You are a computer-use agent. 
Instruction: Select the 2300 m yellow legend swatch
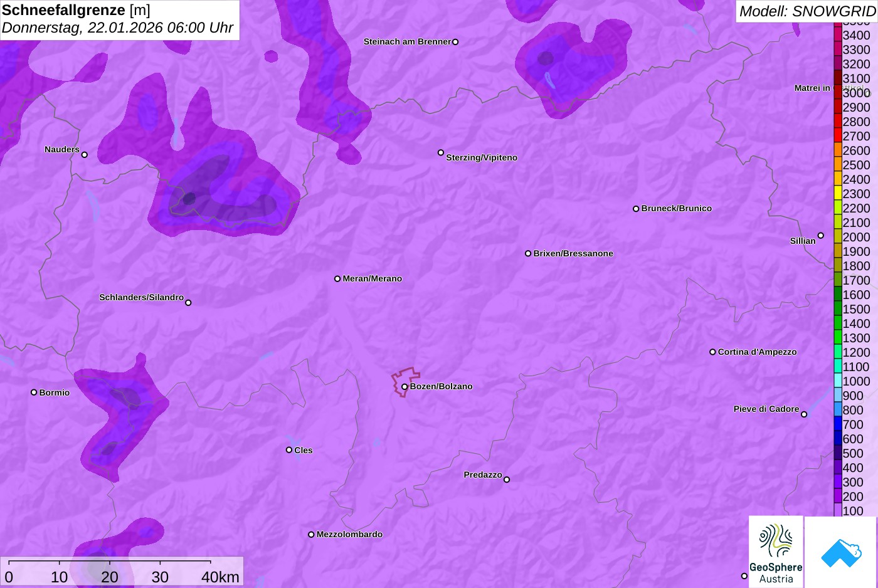point(838,193)
